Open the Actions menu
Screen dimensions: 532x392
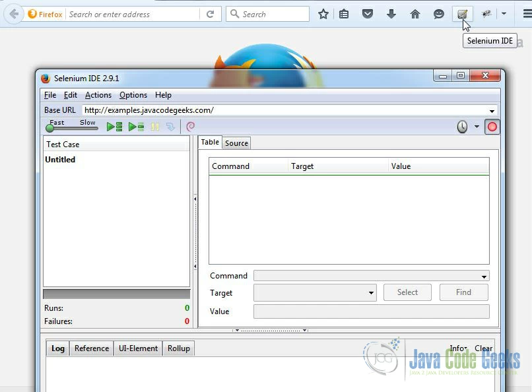tap(98, 95)
